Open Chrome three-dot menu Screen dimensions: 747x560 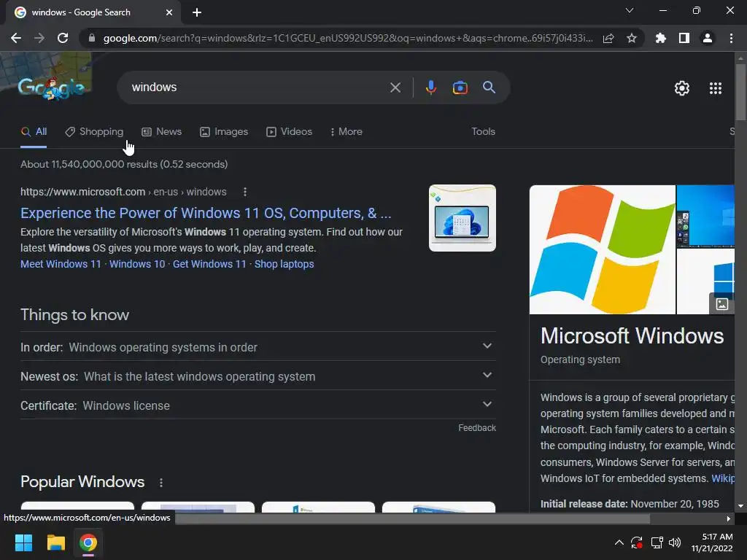point(731,38)
